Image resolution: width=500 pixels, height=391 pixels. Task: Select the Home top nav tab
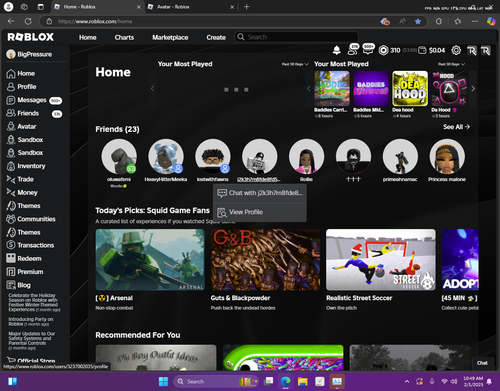coord(88,37)
